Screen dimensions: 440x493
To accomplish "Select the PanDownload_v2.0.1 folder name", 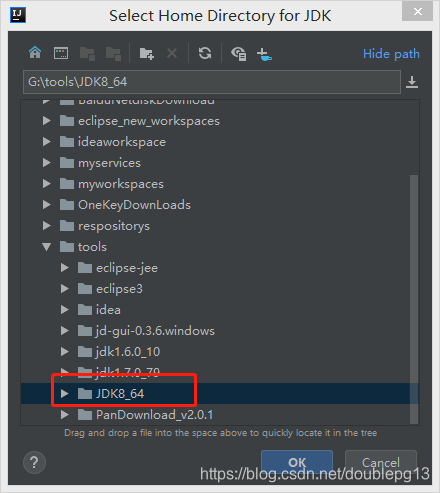I will [154, 415].
